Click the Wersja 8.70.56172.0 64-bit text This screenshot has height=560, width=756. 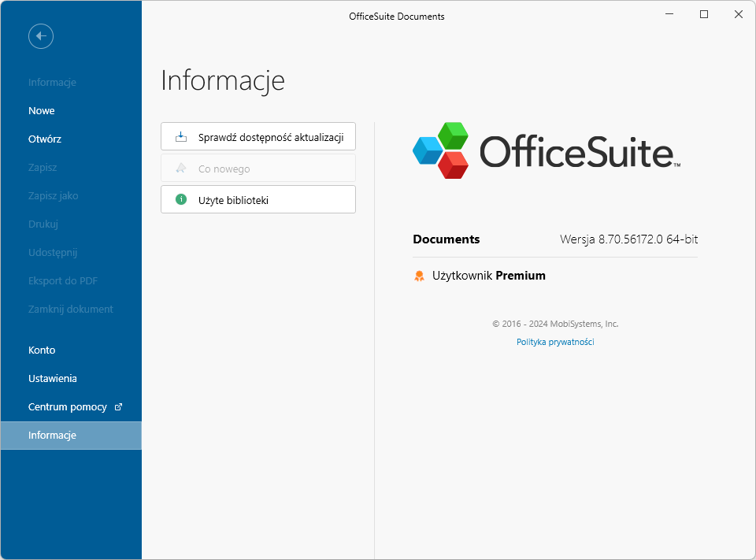click(x=628, y=239)
